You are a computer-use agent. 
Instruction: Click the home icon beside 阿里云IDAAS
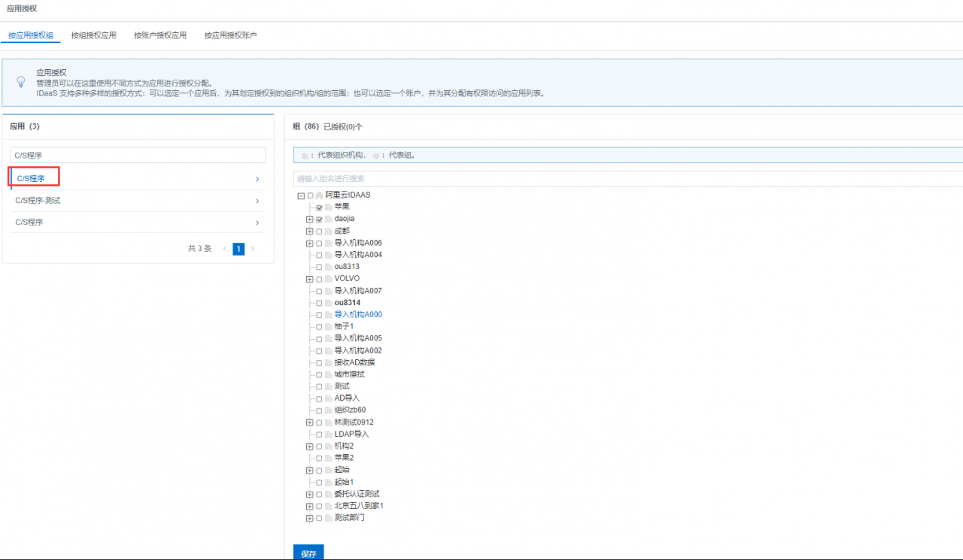click(319, 195)
